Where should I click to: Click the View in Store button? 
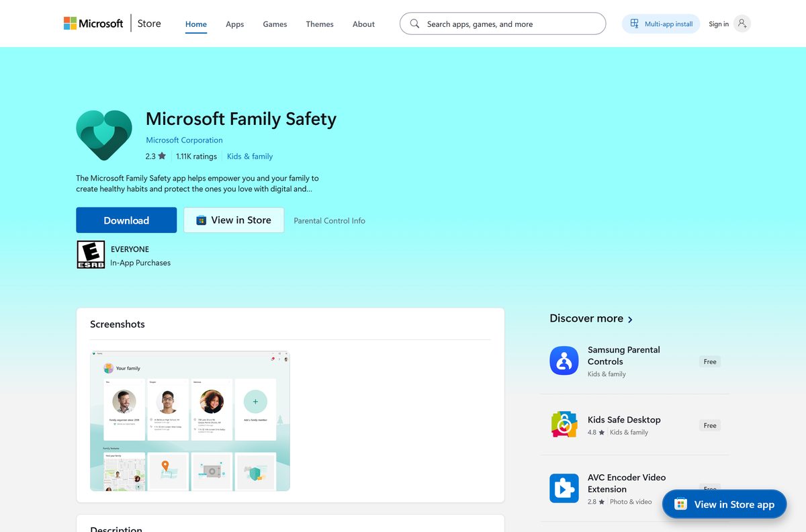(x=234, y=220)
